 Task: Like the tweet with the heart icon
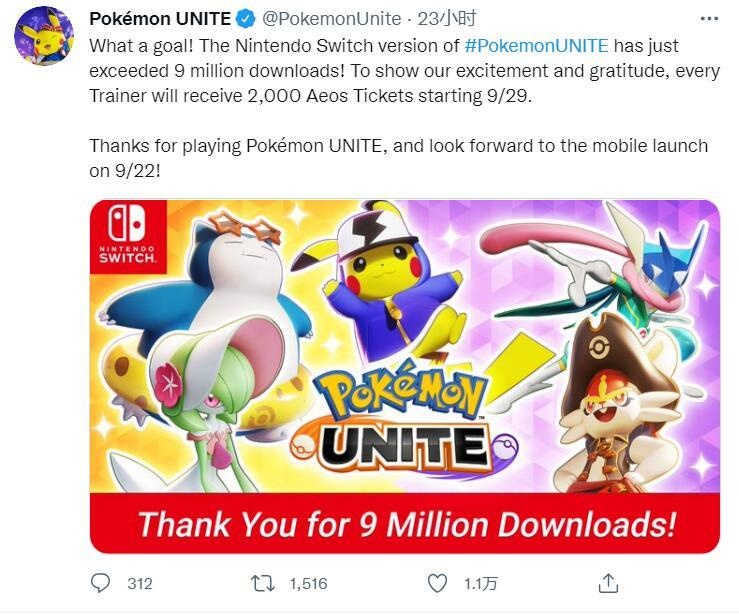point(437,582)
